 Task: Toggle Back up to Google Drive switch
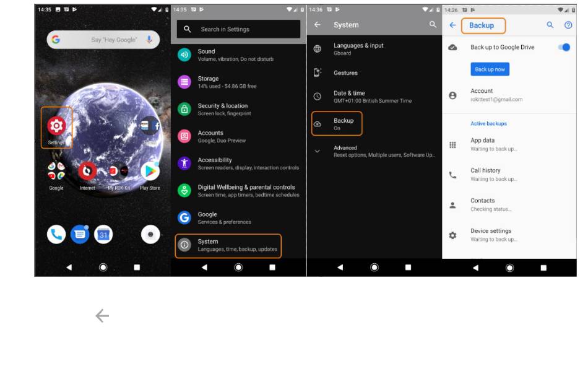pos(564,47)
